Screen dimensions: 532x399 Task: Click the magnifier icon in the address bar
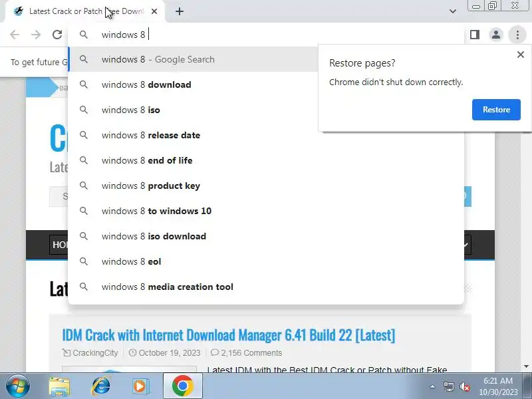click(84, 35)
